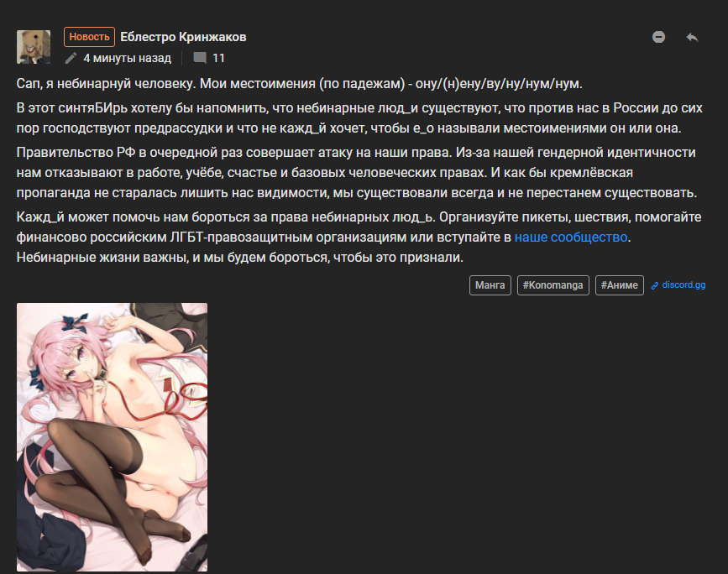
Task: Click the 4 минуты назад timestamp
Action: coord(128,58)
